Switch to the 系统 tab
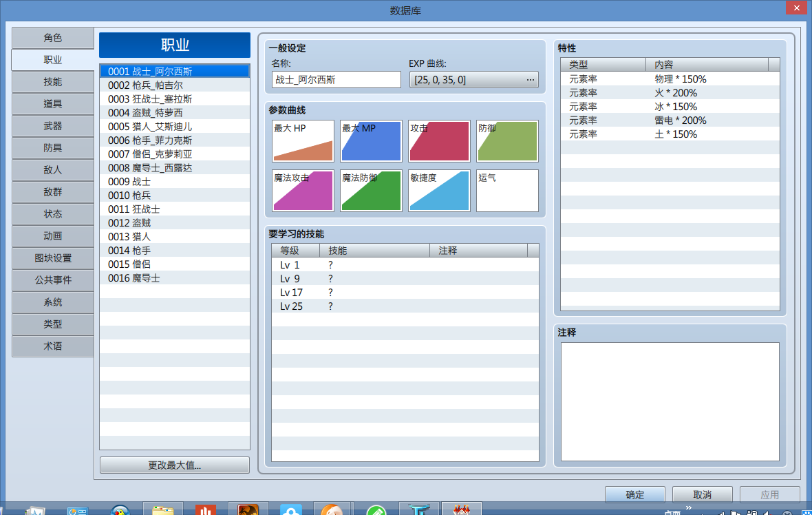812x515 pixels. click(53, 302)
